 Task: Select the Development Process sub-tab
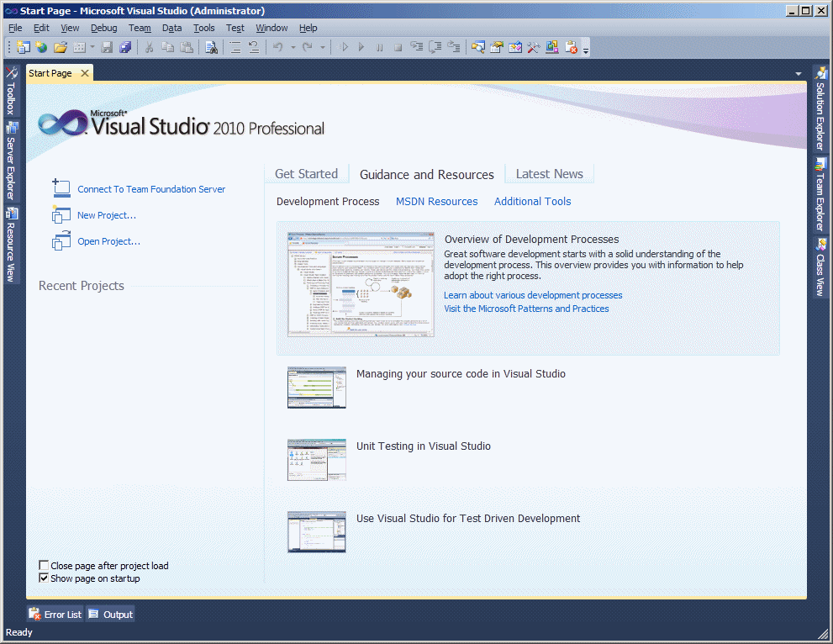[328, 202]
